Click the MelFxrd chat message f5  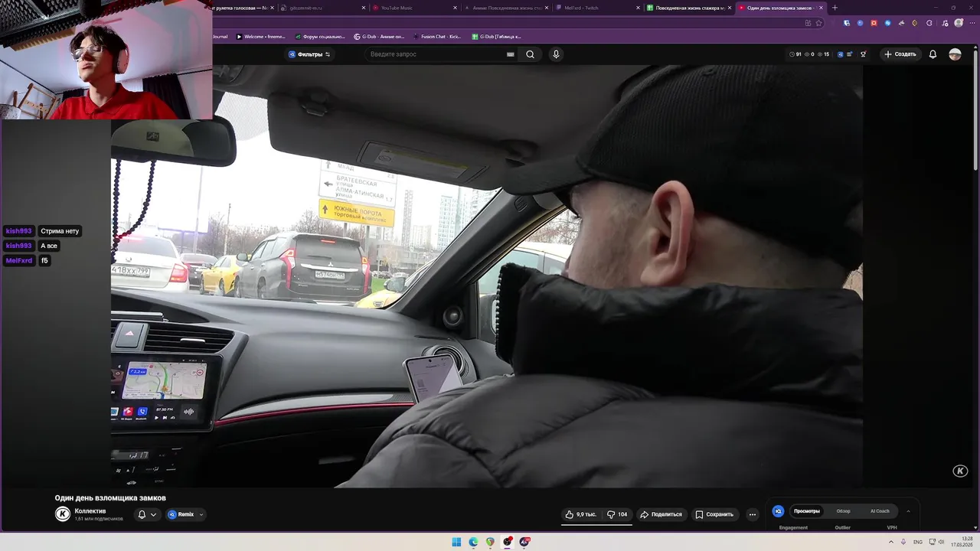44,260
